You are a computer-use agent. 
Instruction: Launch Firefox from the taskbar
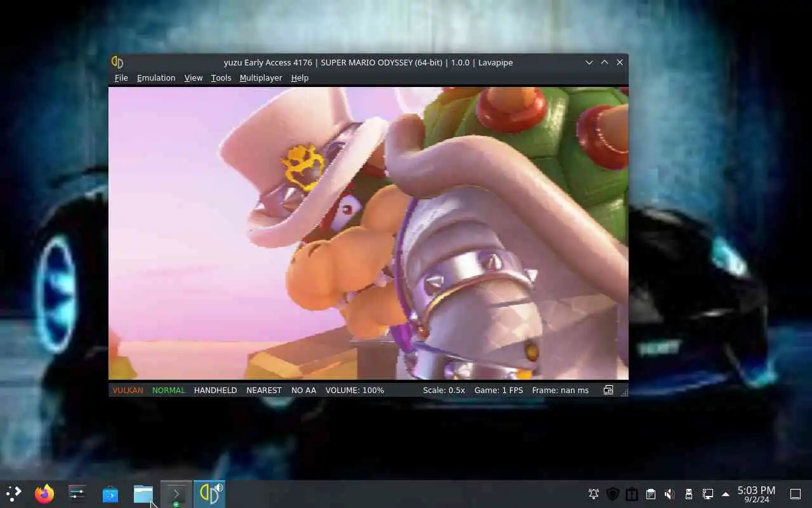tap(44, 493)
